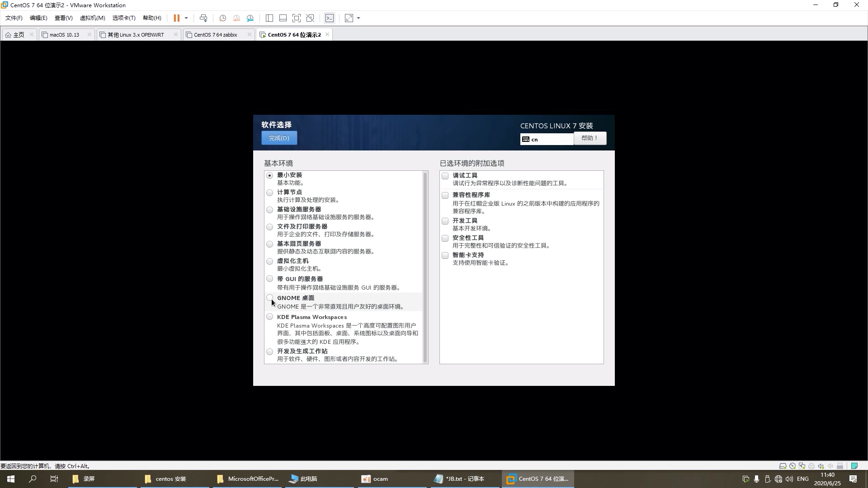Switch to the 主页 tab
Screen dimensions: 868x488
pos(19,35)
